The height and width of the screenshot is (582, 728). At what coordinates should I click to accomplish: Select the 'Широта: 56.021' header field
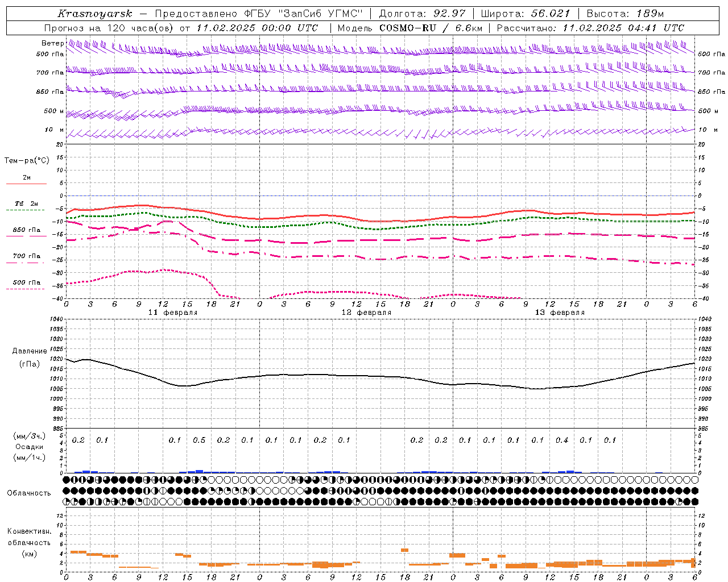[x=525, y=14]
